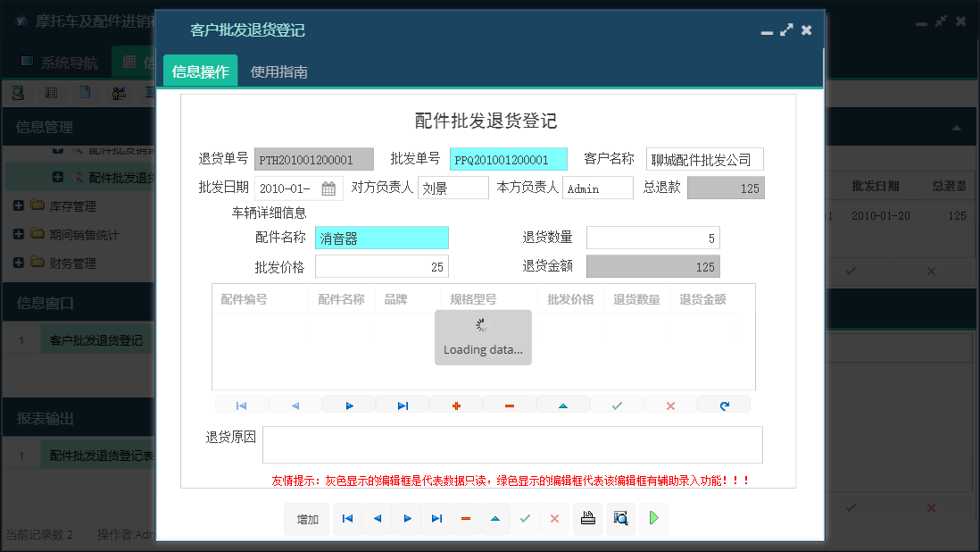Click the 退货原因 text area to enter a reason
The height and width of the screenshot is (552, 980).
click(x=509, y=444)
